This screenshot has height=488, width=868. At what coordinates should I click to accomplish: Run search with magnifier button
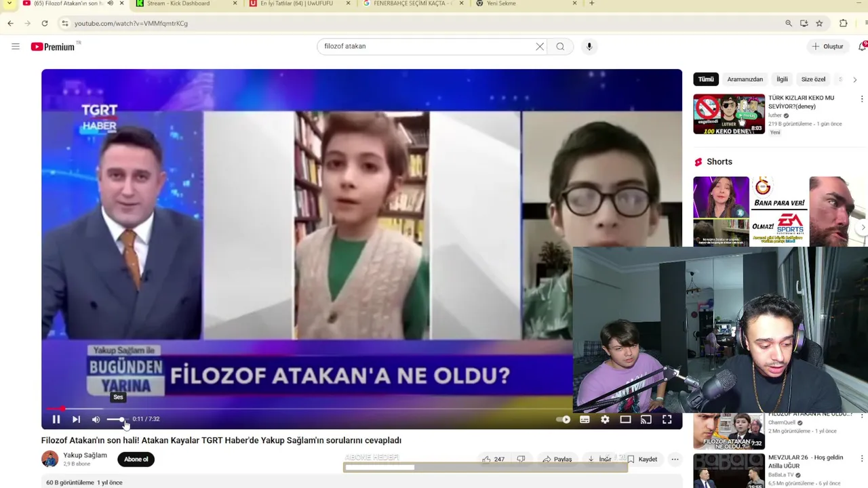tap(560, 46)
